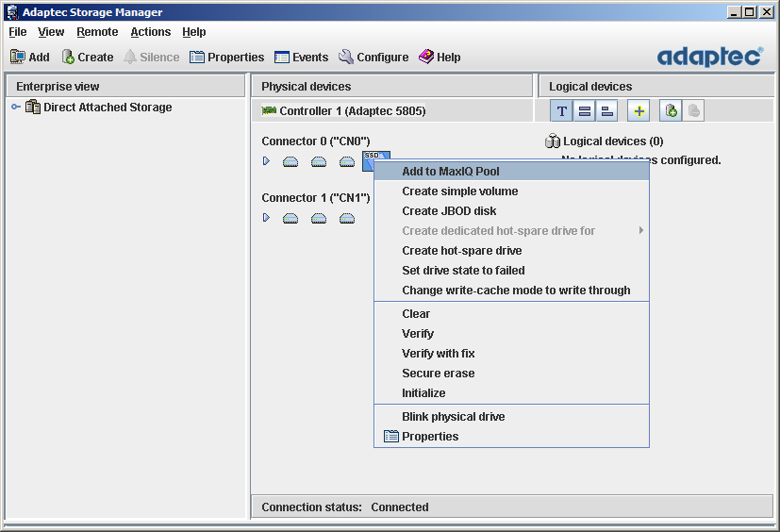Click the adaptec logo

click(710, 57)
